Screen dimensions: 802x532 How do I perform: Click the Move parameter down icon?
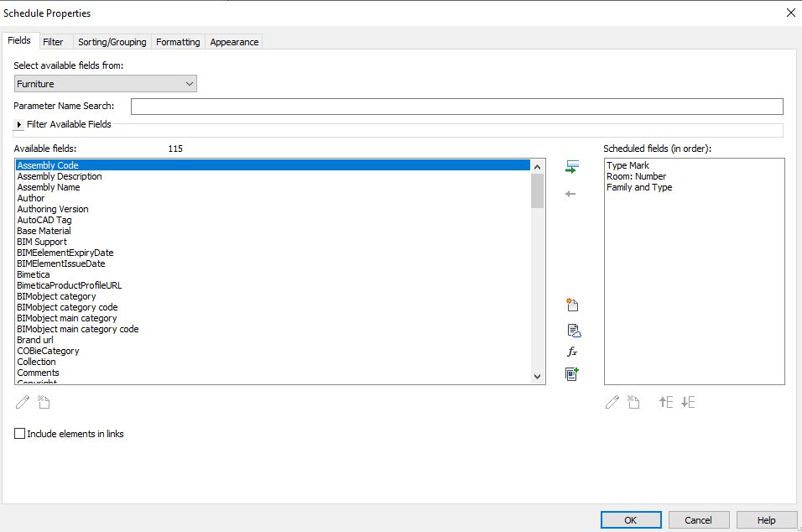[689, 402]
